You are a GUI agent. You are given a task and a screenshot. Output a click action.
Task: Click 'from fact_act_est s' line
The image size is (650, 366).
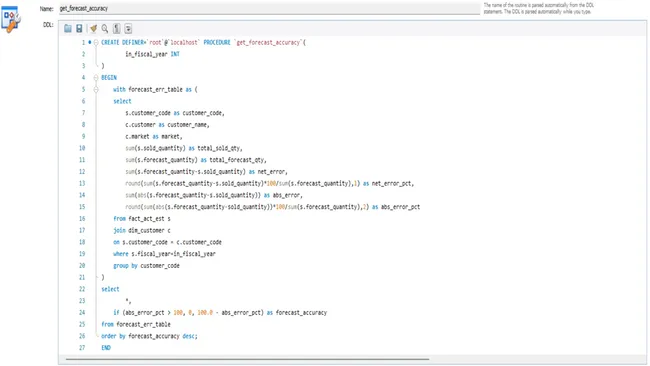pos(142,218)
